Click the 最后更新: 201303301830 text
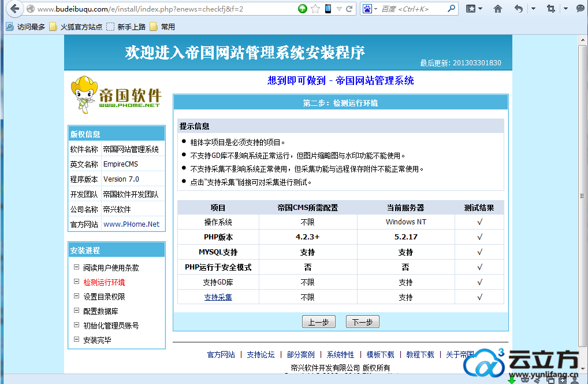Image resolution: width=588 pixels, height=384 pixels. (460, 62)
